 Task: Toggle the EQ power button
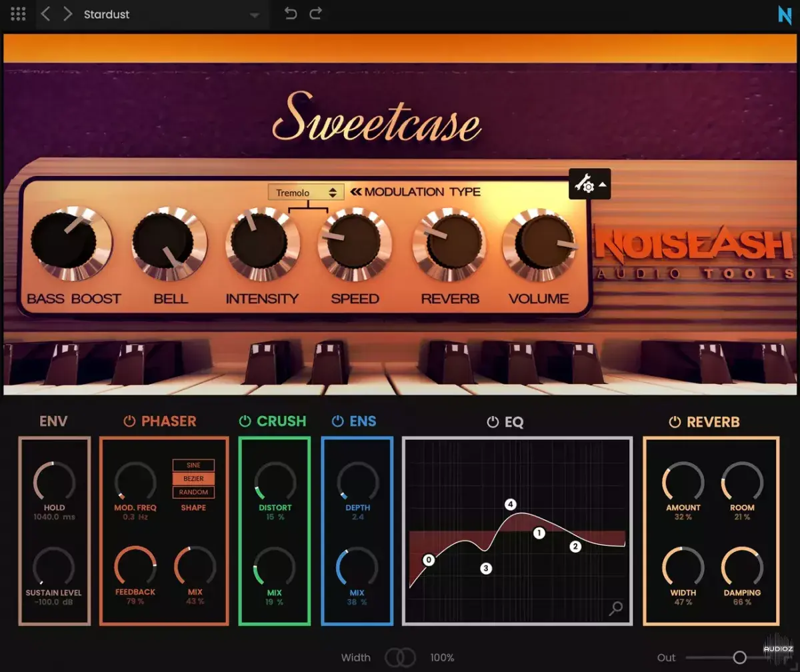493,422
